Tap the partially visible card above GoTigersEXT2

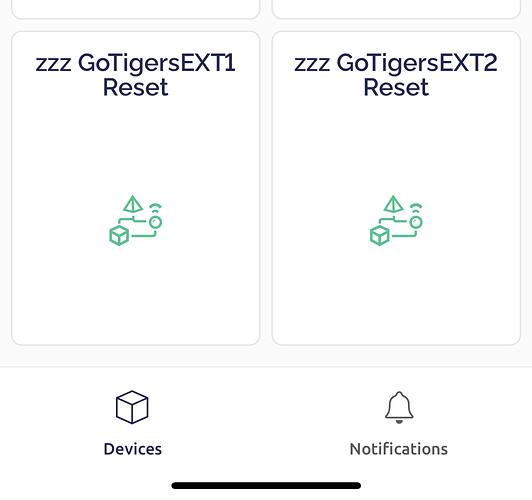(x=396, y=9)
